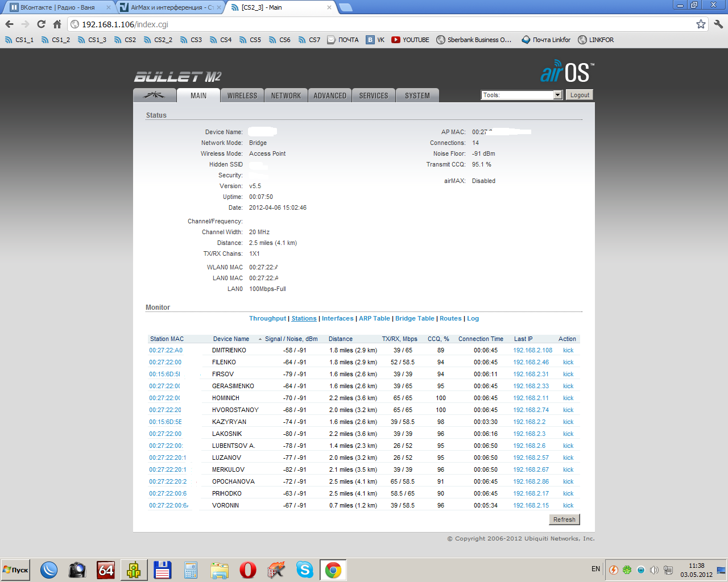728x582 pixels.
Task: Click the browser Back arrow
Action: (x=9, y=24)
